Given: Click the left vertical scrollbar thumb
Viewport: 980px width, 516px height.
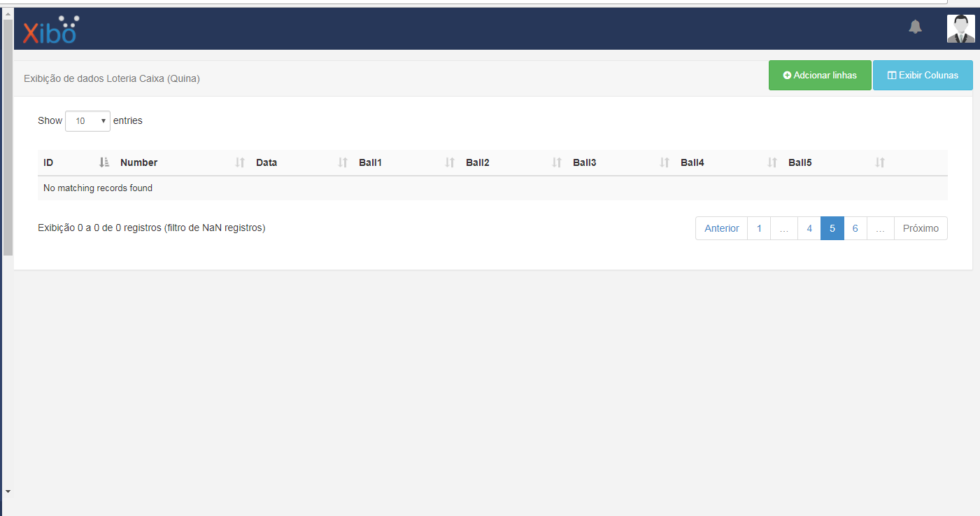Looking at the screenshot, I should click(x=8, y=137).
